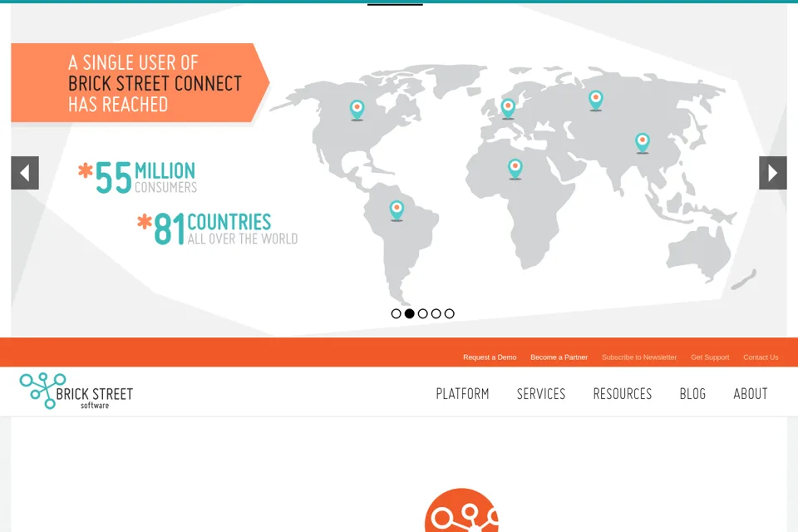Jump to the fifth slide dot

click(449, 313)
